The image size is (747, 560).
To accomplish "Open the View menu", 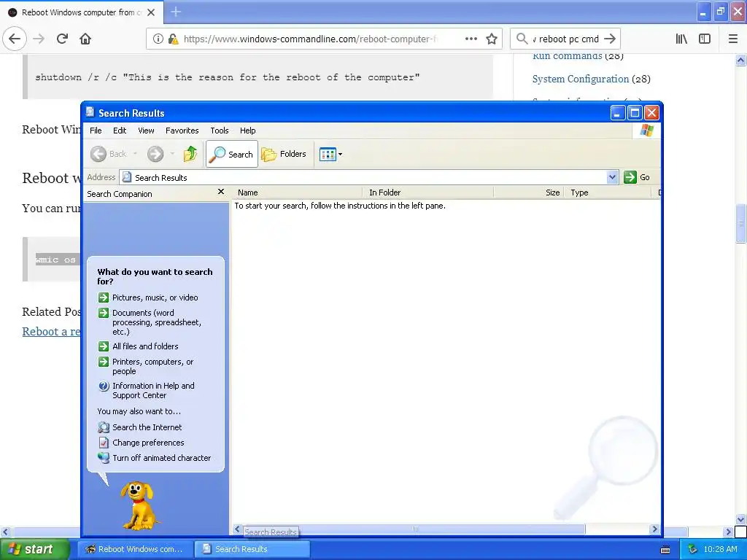I will click(146, 131).
